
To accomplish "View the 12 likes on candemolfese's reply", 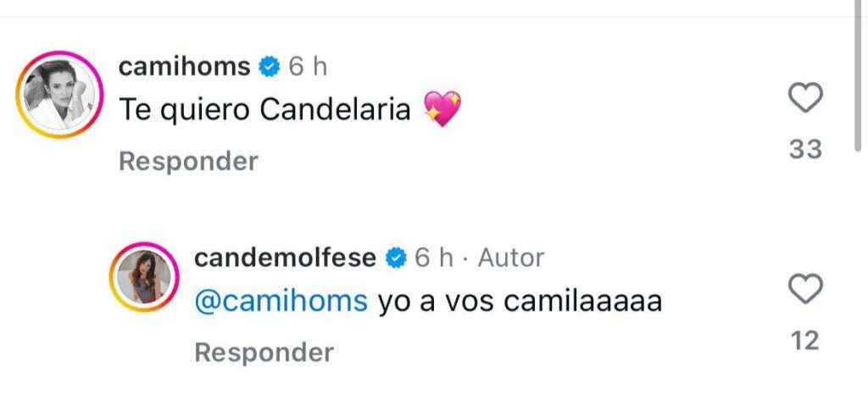I will [804, 341].
